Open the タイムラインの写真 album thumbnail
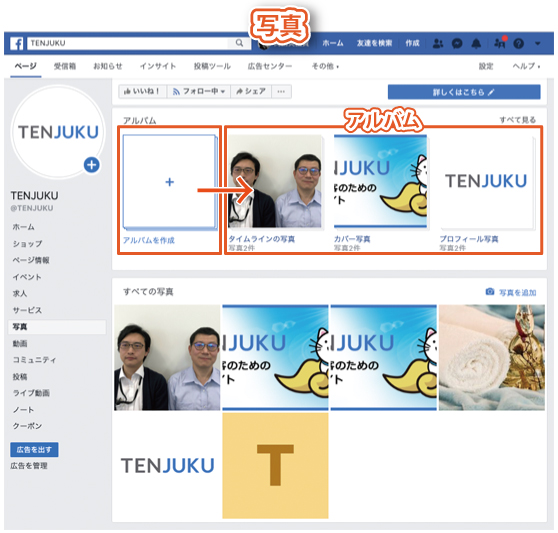Image resolution: width=558 pixels, height=533 pixels. [x=275, y=181]
